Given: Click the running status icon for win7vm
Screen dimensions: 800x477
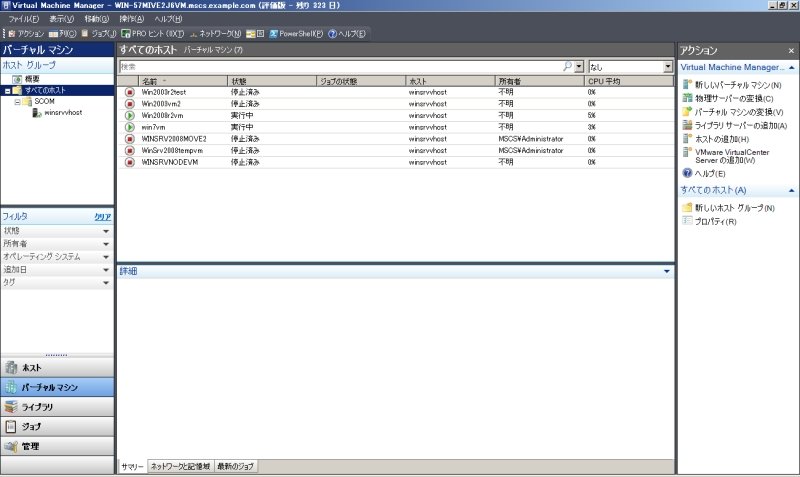Looking at the screenshot, I should pyautogui.click(x=130, y=127).
